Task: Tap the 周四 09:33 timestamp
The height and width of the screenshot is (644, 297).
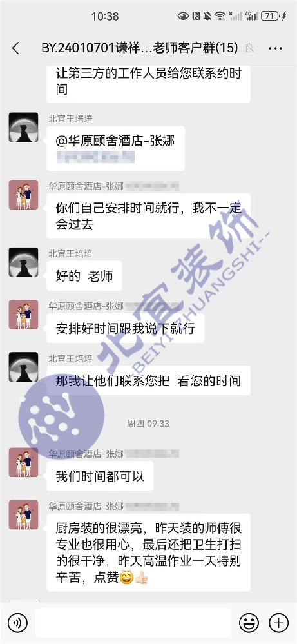Action: [148, 424]
